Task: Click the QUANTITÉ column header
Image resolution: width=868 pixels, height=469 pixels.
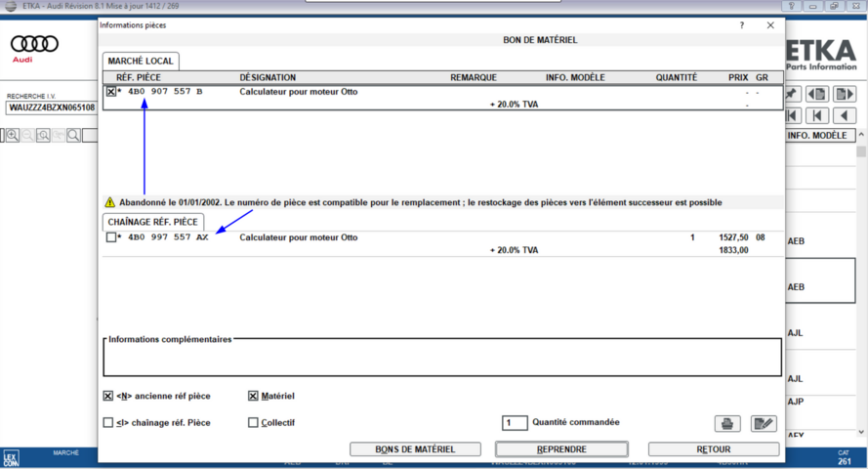Action: pyautogui.click(x=677, y=77)
